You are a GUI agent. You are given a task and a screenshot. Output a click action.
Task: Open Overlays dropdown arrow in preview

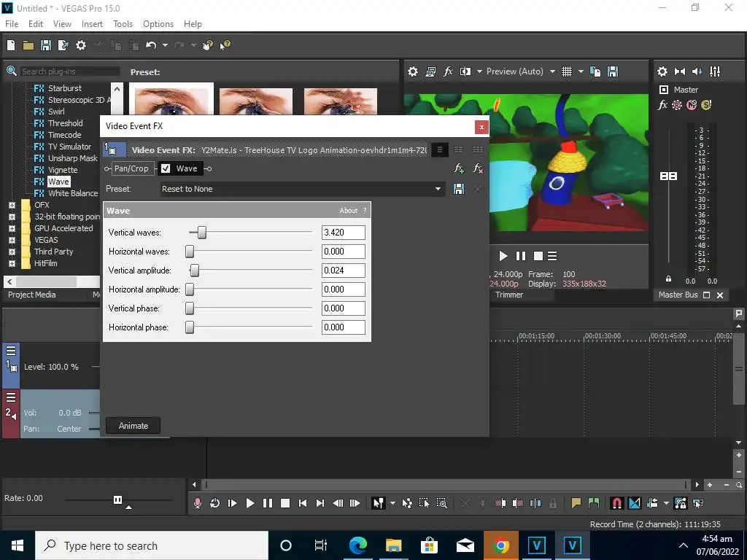(x=581, y=71)
